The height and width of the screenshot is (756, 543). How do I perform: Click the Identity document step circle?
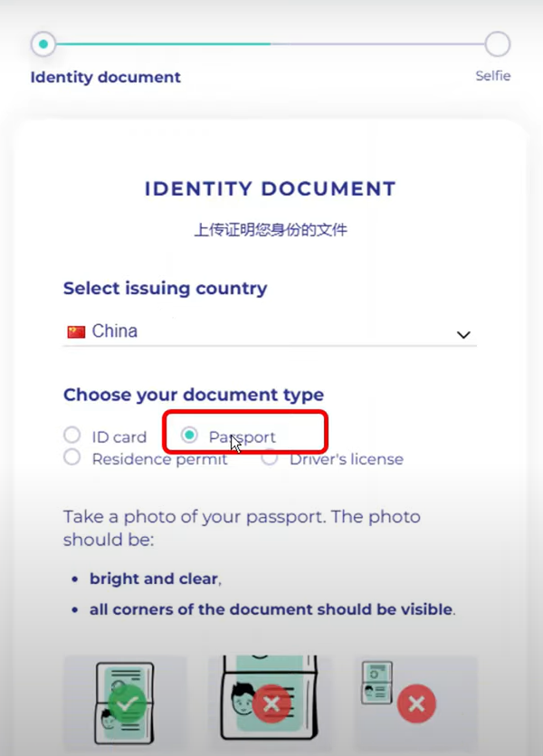(43, 43)
